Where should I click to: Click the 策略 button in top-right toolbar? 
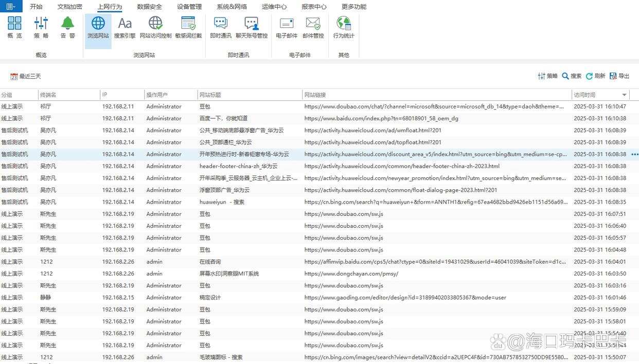(547, 76)
